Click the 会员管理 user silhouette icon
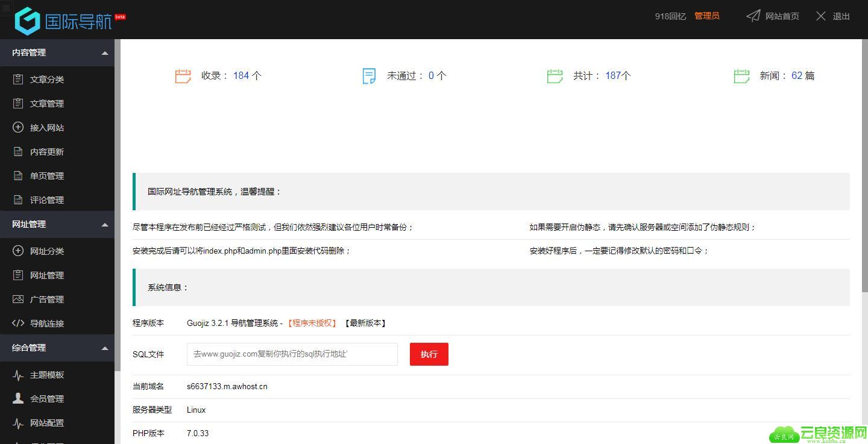Screen dimensions: 868x444 point(18,398)
